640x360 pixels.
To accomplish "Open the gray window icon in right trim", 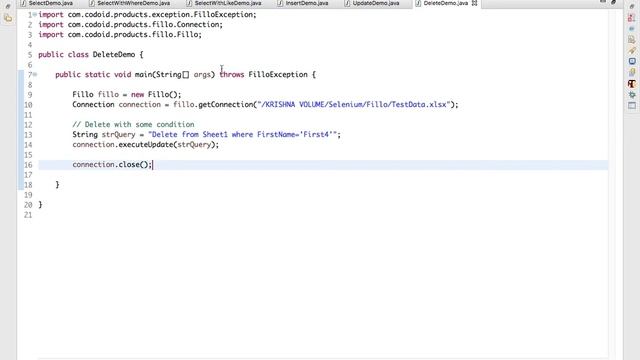I will point(632,105).
